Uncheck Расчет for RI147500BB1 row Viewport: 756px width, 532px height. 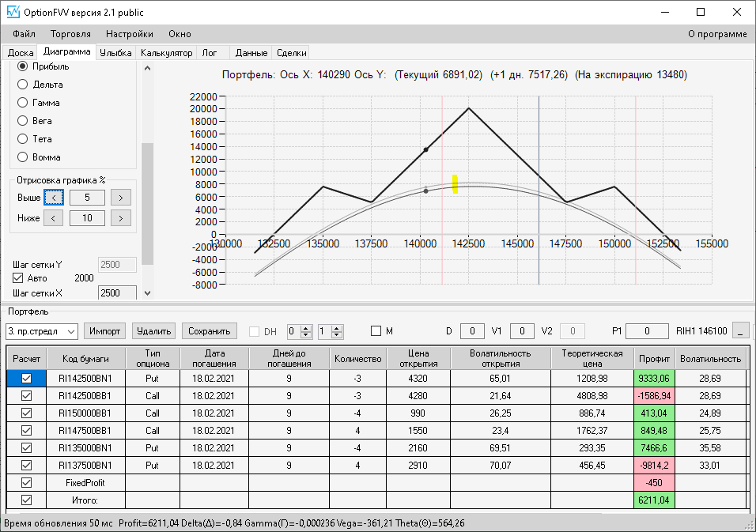[27, 430]
